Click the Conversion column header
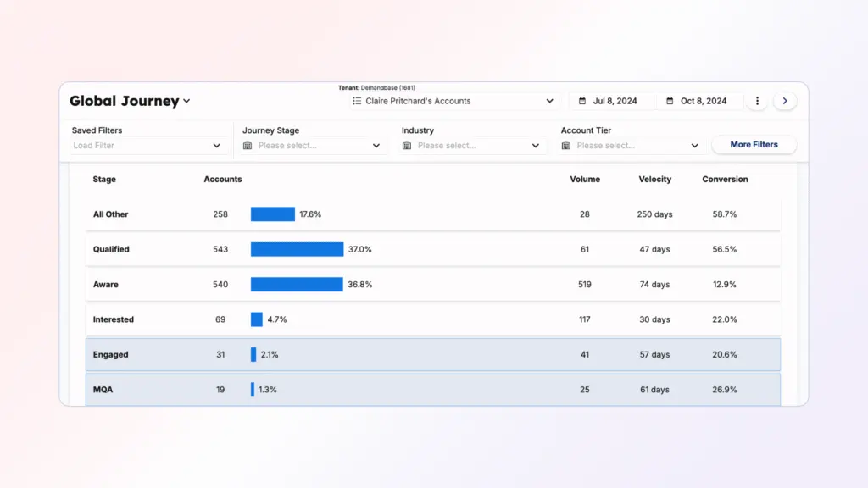The width and height of the screenshot is (868, 488). pos(725,180)
